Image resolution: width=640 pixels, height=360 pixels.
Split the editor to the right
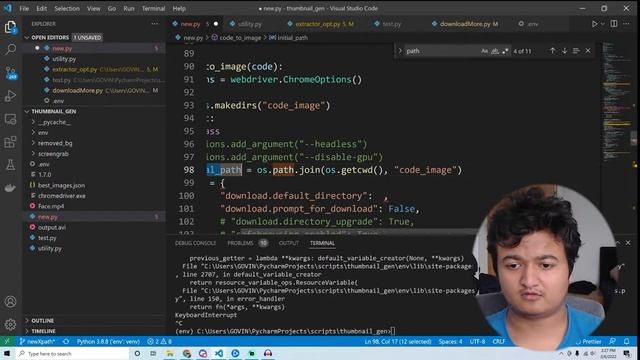pos(614,24)
